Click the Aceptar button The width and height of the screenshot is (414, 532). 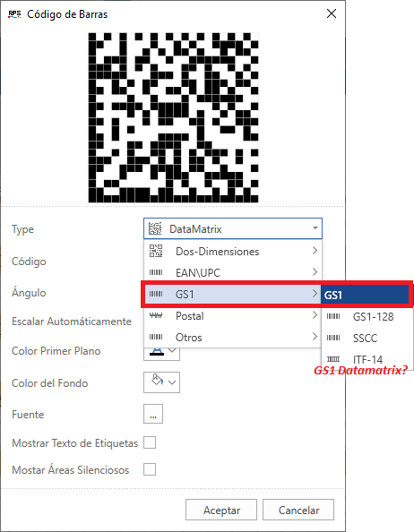point(221,510)
